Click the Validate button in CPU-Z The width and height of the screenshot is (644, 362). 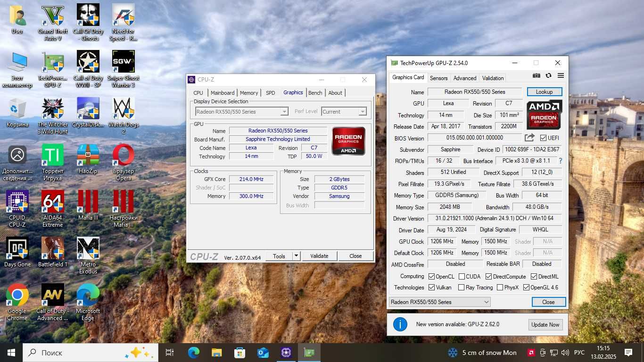tap(319, 256)
